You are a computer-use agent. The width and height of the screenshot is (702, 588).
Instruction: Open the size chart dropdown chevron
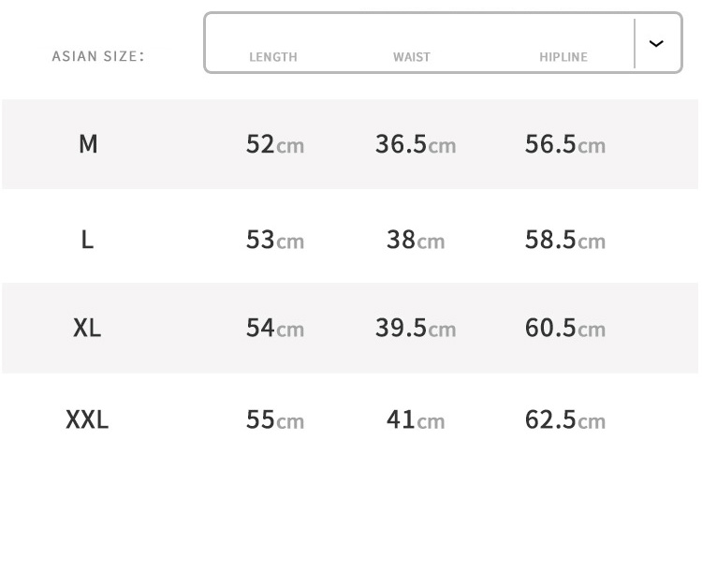657,44
